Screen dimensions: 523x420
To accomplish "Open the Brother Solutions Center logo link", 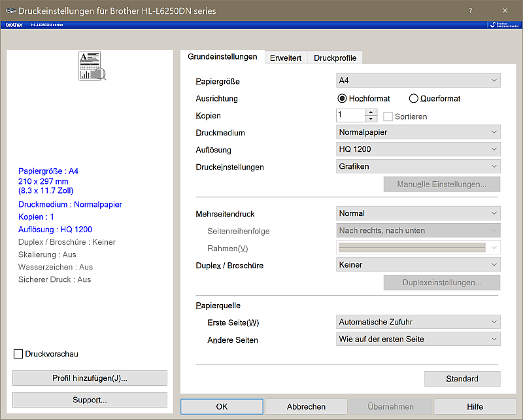I will (x=504, y=25).
